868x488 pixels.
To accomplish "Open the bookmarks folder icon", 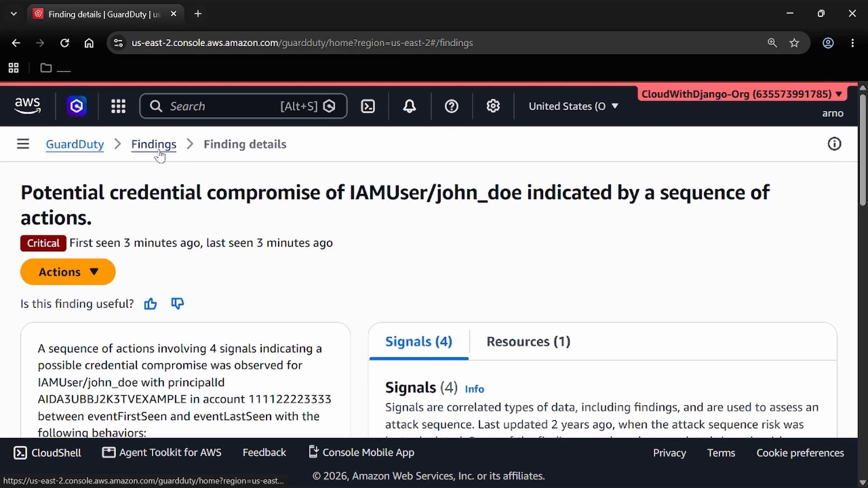I will coord(46,68).
